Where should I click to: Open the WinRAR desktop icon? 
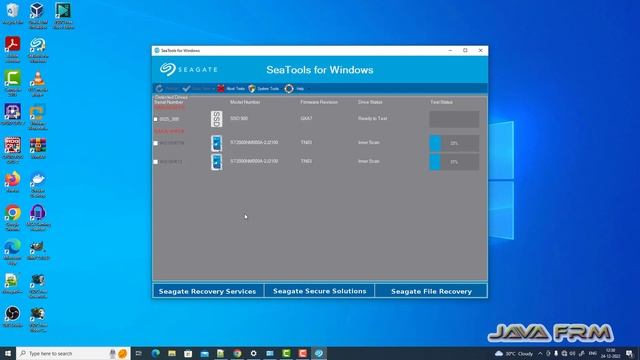(38, 149)
